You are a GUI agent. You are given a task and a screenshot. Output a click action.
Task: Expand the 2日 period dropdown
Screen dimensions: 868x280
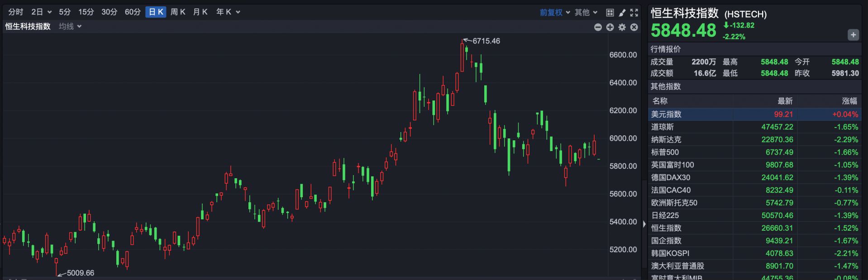pos(41,12)
